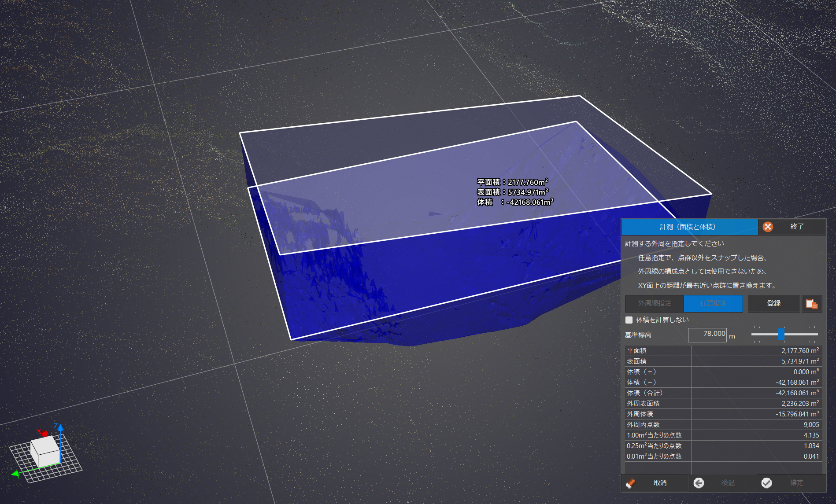Click the green Y axis arrow on gizmo
The width and height of the screenshot is (836, 504).
[16, 474]
